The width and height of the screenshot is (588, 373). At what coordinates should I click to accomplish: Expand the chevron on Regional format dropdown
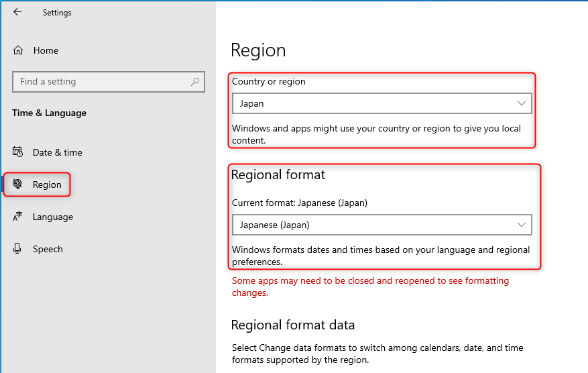(x=522, y=225)
